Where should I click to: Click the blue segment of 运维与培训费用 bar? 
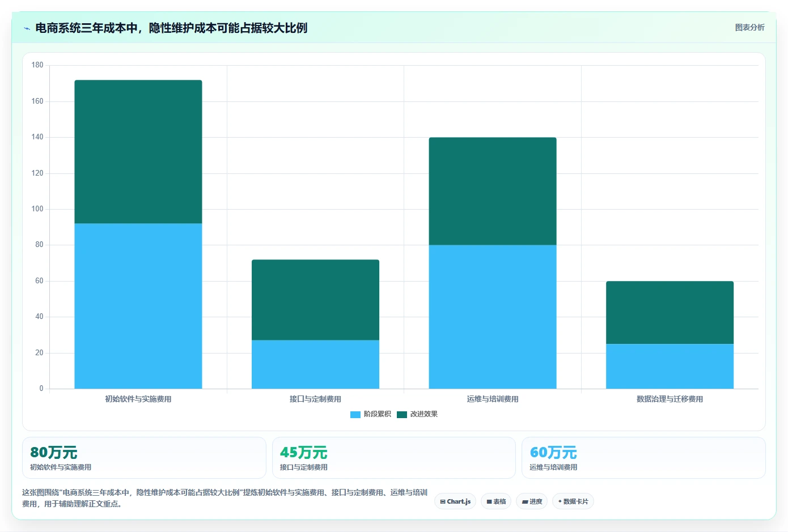tap(493, 317)
